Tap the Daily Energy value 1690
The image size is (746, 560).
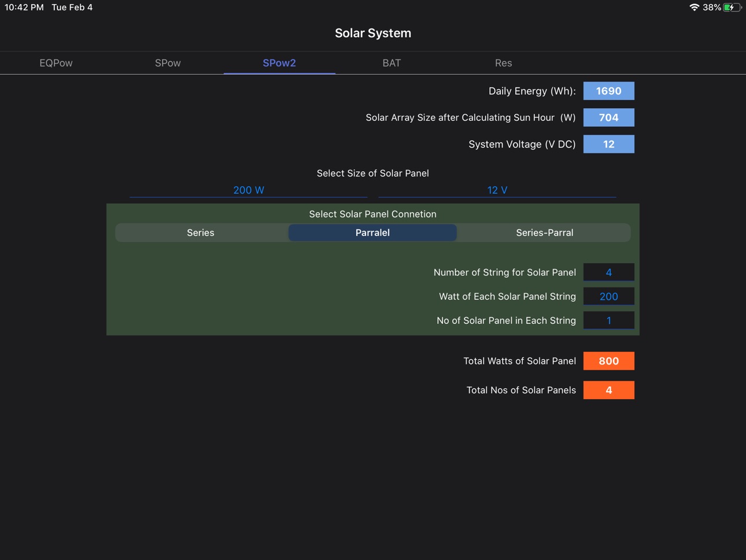click(609, 91)
